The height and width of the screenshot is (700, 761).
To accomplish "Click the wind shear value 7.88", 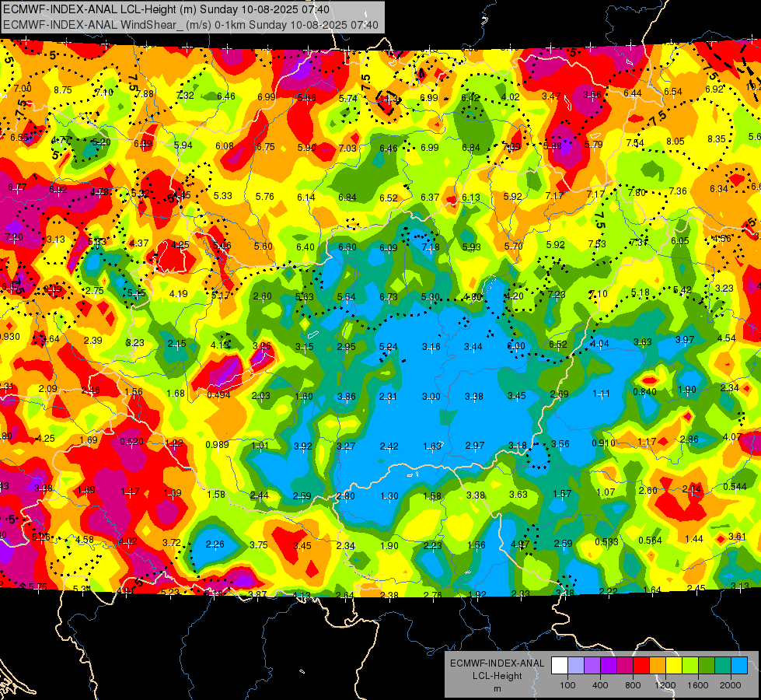I will (144, 94).
